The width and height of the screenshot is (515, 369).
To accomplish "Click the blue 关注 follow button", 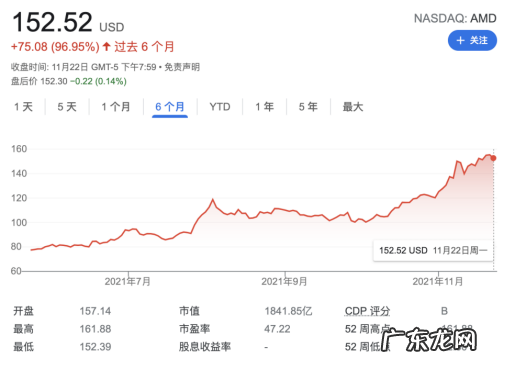I will [x=472, y=41].
